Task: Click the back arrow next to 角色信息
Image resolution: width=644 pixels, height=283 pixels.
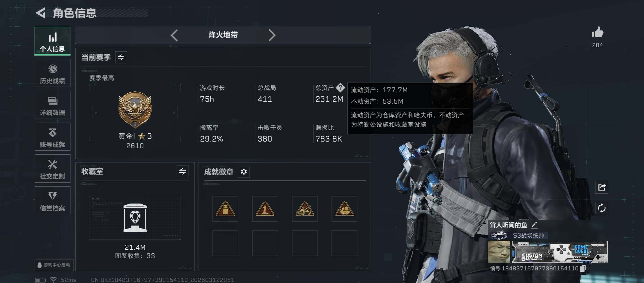Action: (x=41, y=13)
